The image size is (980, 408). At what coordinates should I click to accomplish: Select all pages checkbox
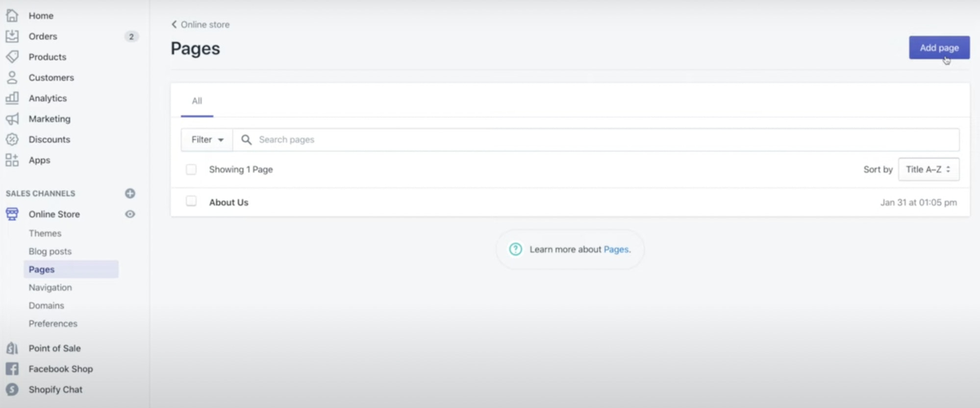point(191,170)
